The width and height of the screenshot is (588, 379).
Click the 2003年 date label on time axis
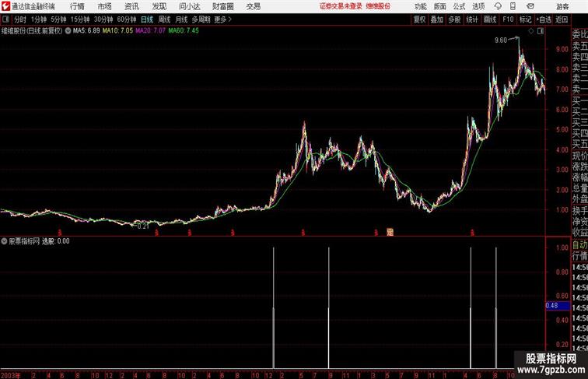pos(11,375)
